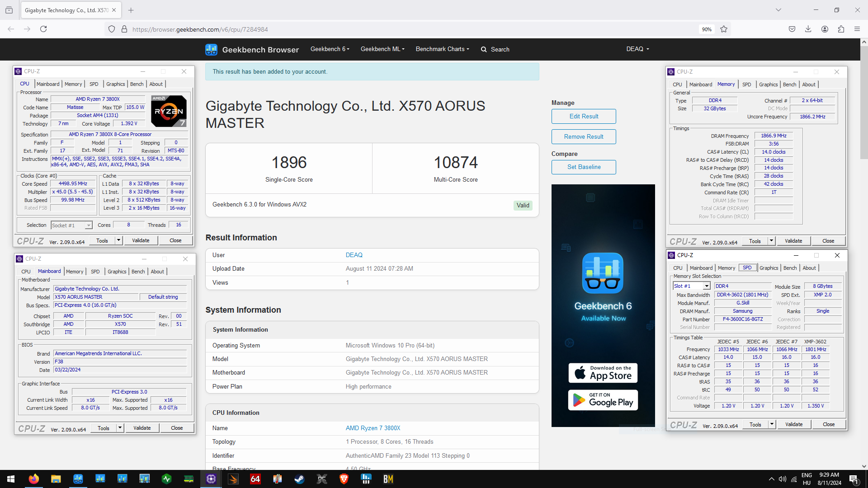868x488 pixels.
Task: Open Firefox application hamburger menu
Action: (x=857, y=29)
